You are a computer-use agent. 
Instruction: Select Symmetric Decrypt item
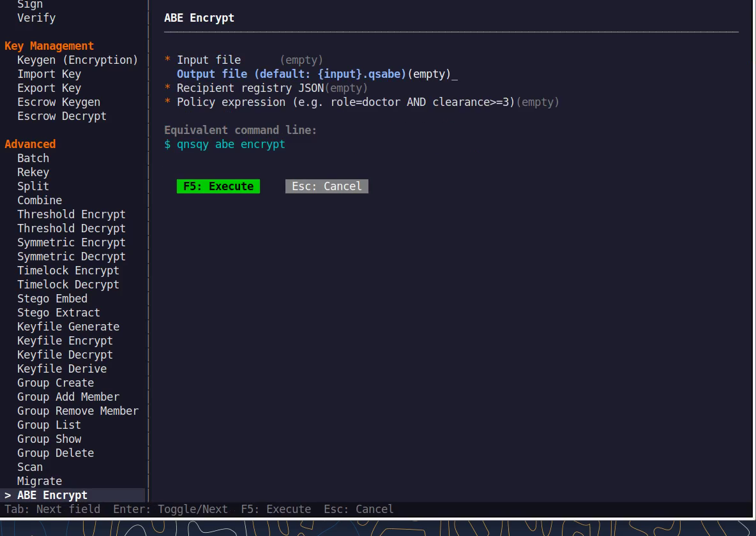click(x=72, y=256)
